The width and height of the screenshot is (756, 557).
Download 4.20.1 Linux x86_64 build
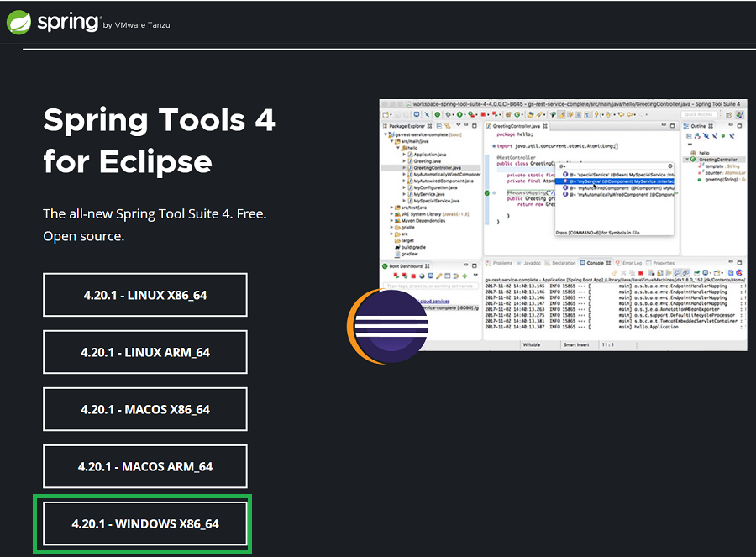[x=145, y=296]
